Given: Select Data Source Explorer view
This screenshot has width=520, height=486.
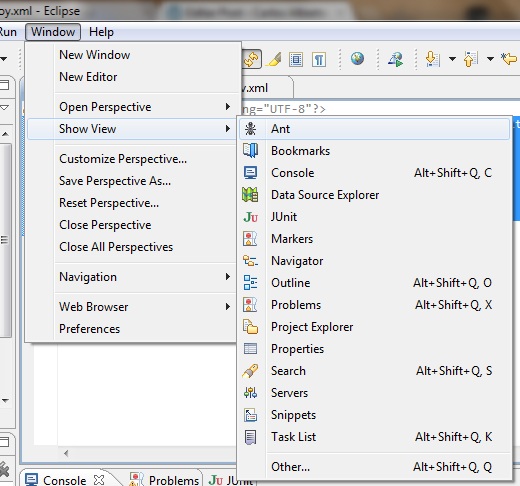Looking at the screenshot, I should [374, 195].
